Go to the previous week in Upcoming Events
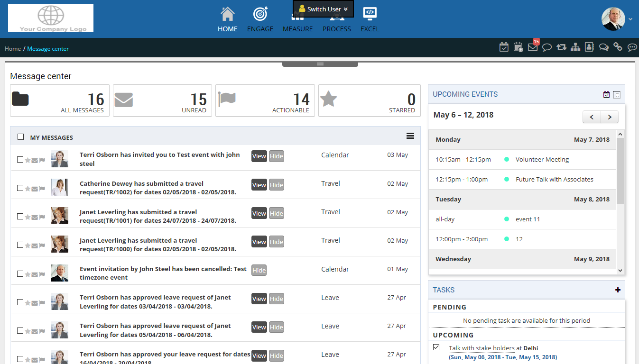Screen dimensions: 639x364 click(x=592, y=117)
